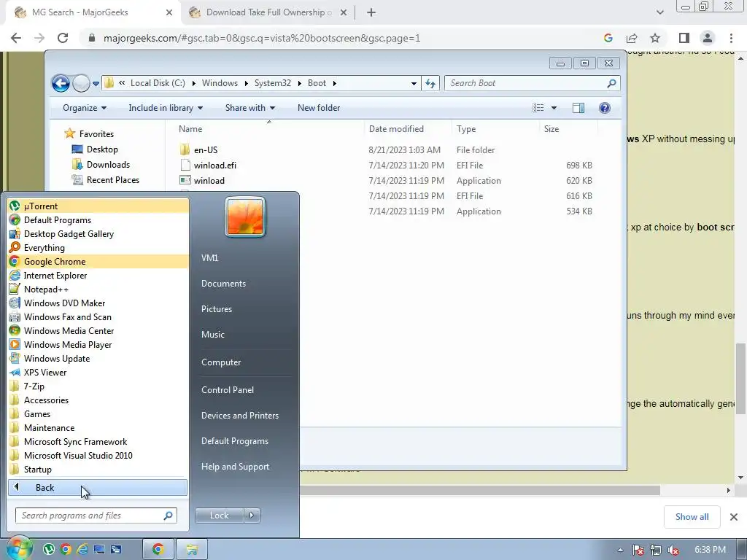Launch Internet Explorer from the programs list
This screenshot has height=560, width=747.
[98, 275]
